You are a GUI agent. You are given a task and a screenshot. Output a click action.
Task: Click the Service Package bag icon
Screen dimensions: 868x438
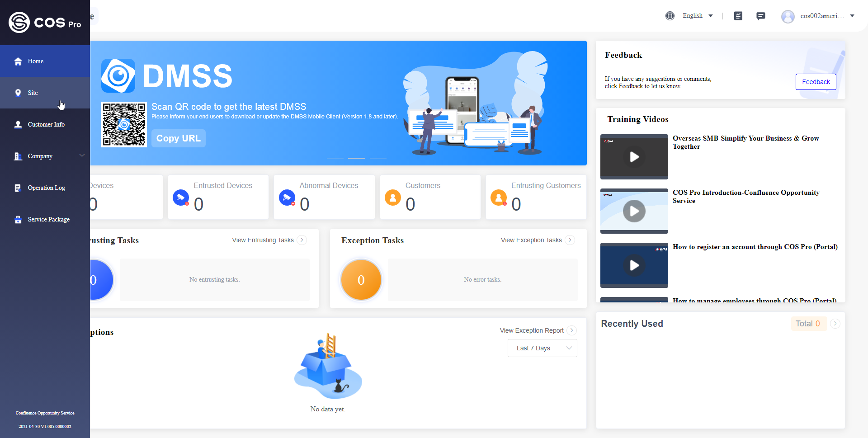coord(18,220)
